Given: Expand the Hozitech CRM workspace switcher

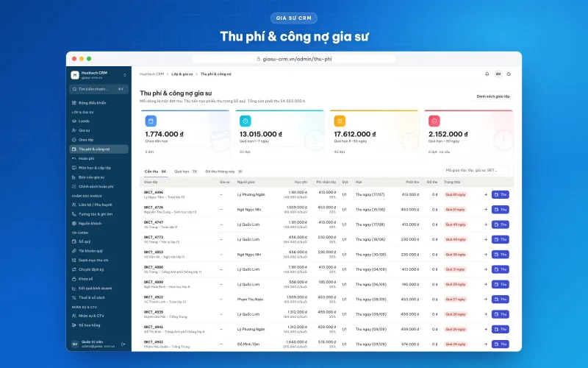Looking at the screenshot, I should tap(124, 75).
